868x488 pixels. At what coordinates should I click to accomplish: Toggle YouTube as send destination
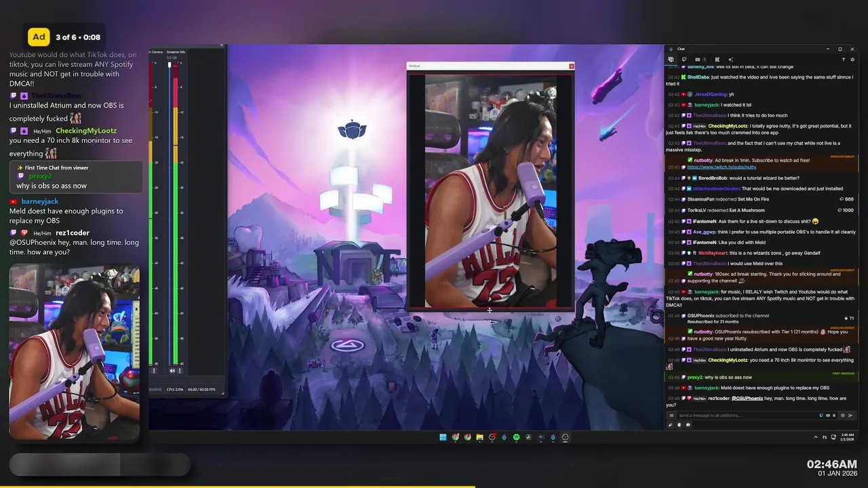pos(828,415)
